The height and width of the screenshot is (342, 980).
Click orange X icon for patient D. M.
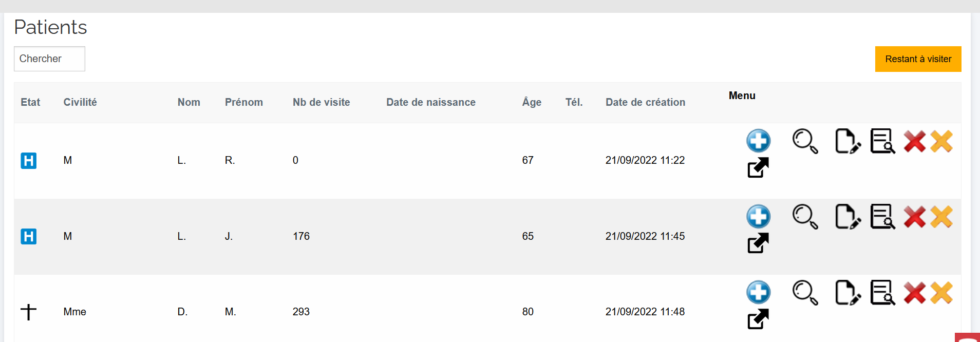pos(941,293)
